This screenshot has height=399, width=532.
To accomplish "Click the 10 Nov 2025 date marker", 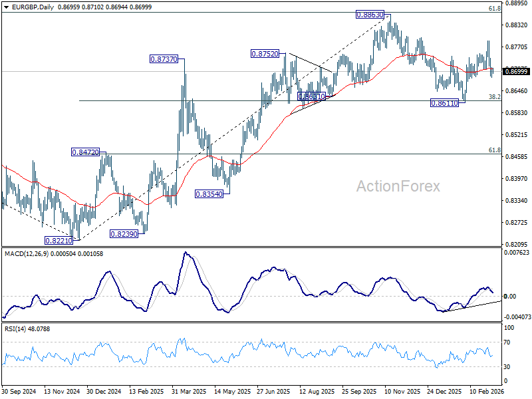I will (402, 391).
